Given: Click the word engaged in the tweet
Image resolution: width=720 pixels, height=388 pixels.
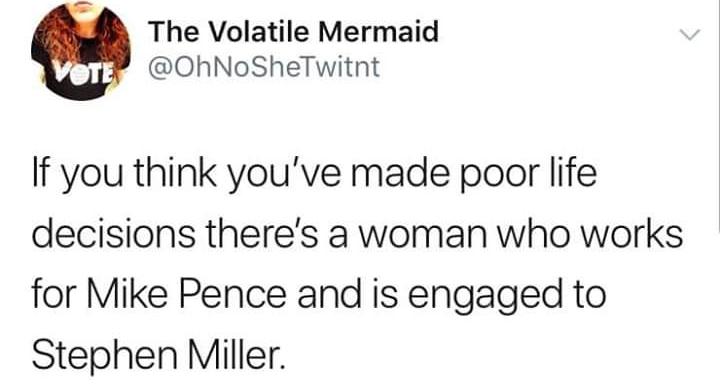Looking at the screenshot, I should pyautogui.click(x=485, y=297).
